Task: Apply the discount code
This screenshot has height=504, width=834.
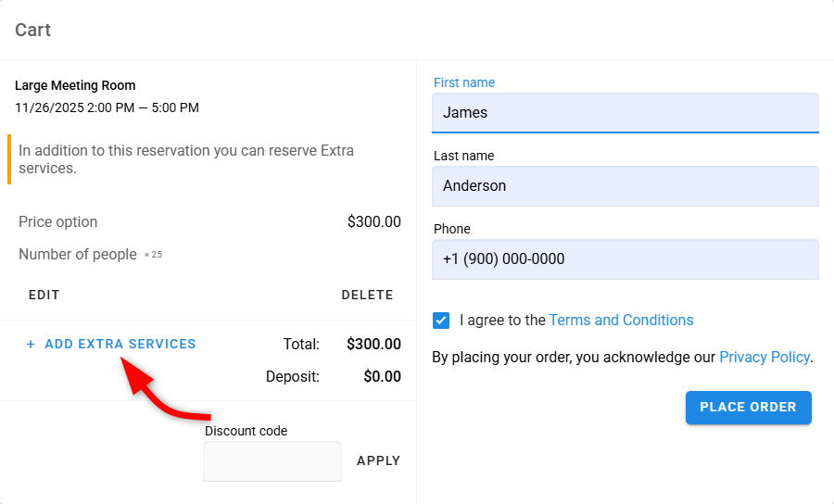Action: coord(378,460)
